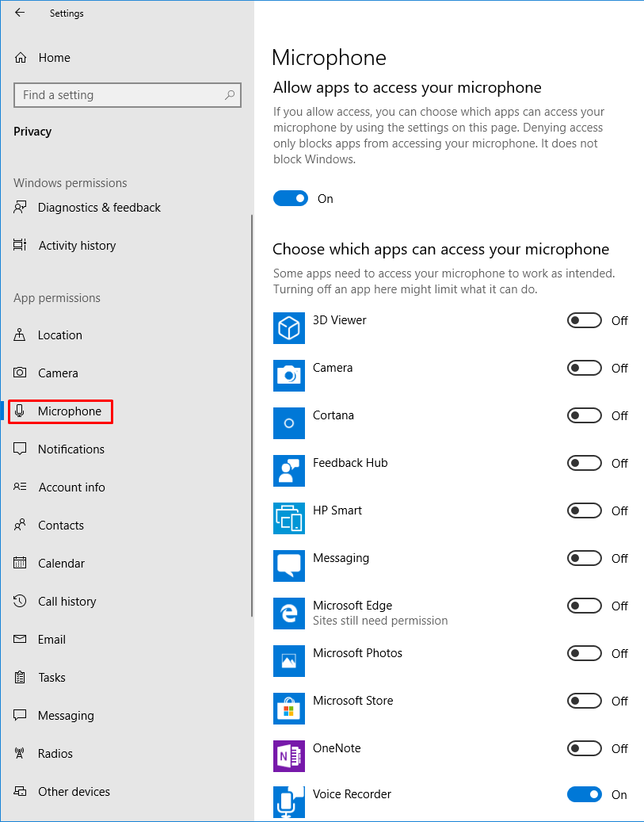This screenshot has height=822, width=644.
Task: Click the Feedback Hub app icon
Action: pyautogui.click(x=289, y=471)
